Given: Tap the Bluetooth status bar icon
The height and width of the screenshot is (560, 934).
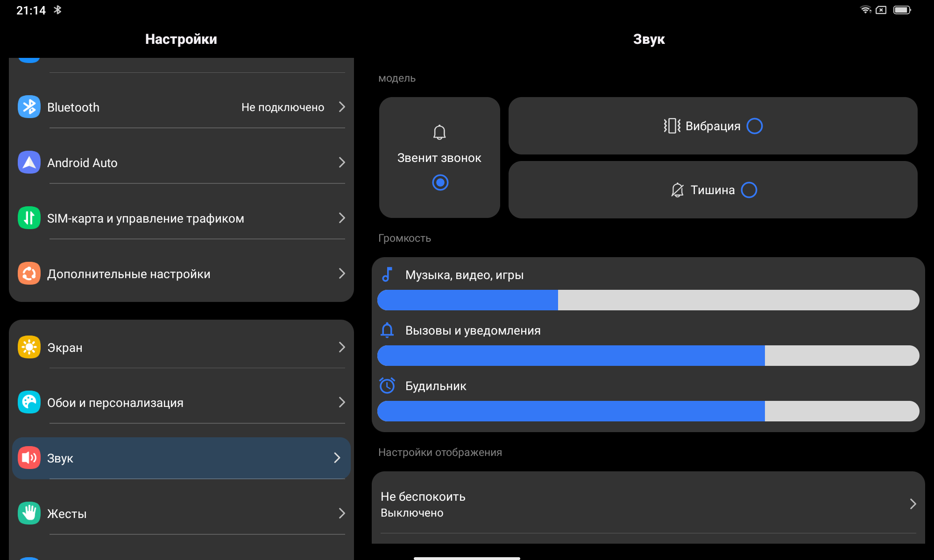Looking at the screenshot, I should [x=57, y=10].
